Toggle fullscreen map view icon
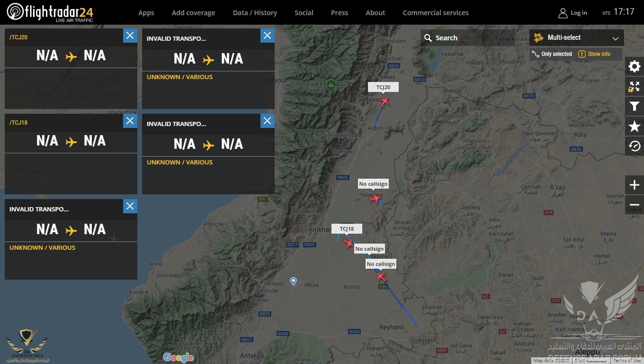 tap(635, 86)
